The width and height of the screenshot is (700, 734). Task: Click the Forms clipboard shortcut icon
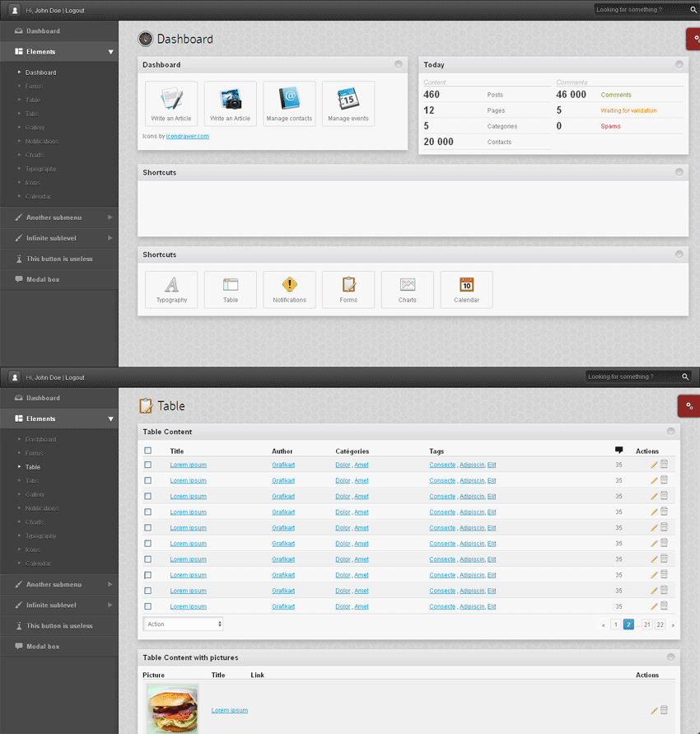tap(348, 289)
